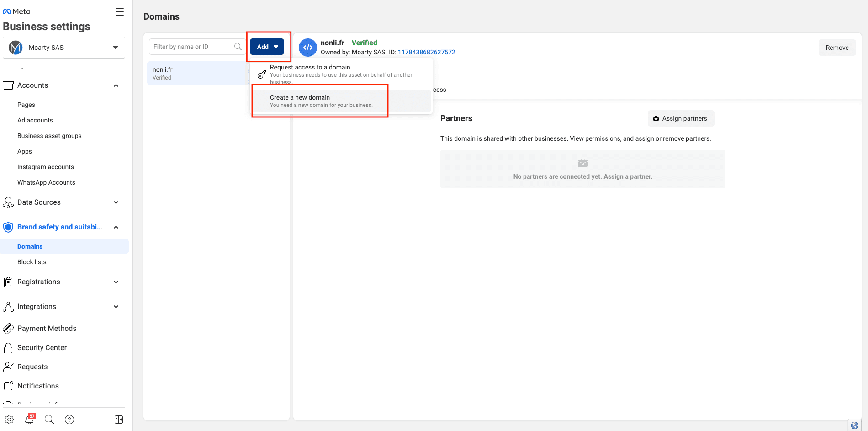Collapse the Accounts section
868x431 pixels.
(x=116, y=85)
